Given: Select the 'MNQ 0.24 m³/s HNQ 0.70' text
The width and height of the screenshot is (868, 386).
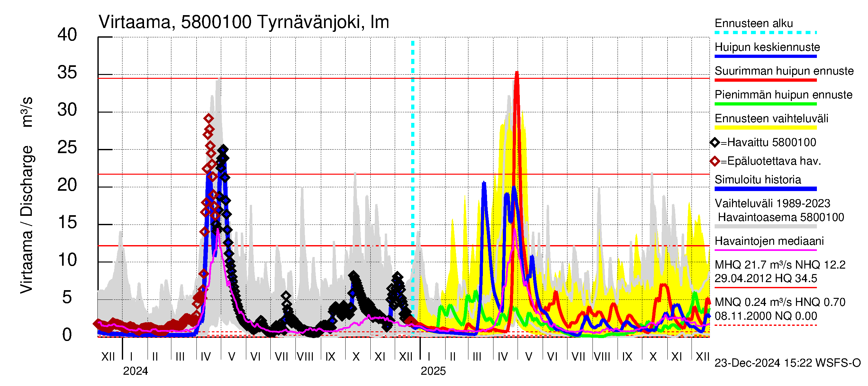Looking at the screenshot, I should pos(780,302).
